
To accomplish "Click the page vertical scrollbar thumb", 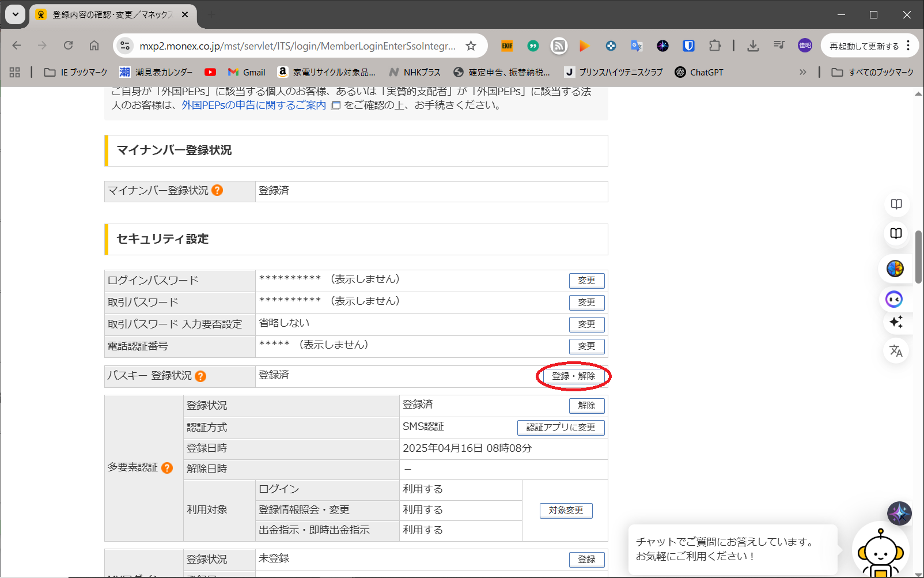I will (x=918, y=257).
